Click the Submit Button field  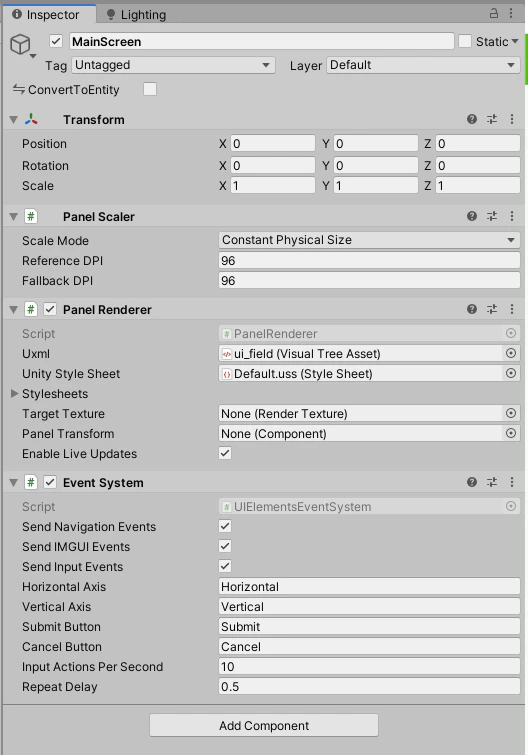click(369, 626)
